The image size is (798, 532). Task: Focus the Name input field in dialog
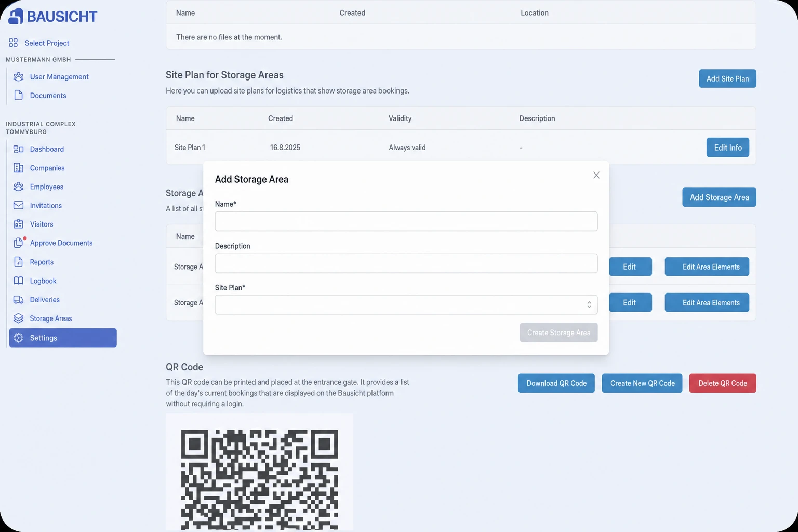click(x=406, y=221)
